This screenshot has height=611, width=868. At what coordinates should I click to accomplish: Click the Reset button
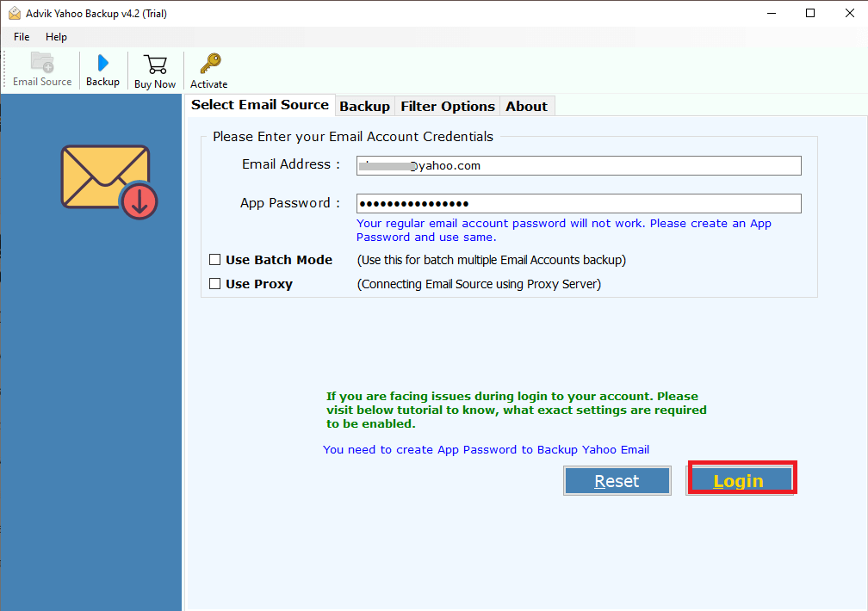click(x=617, y=480)
